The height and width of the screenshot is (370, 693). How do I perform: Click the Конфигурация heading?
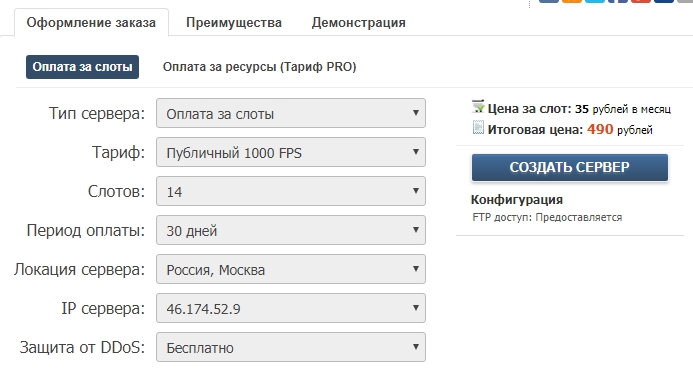pyautogui.click(x=517, y=200)
